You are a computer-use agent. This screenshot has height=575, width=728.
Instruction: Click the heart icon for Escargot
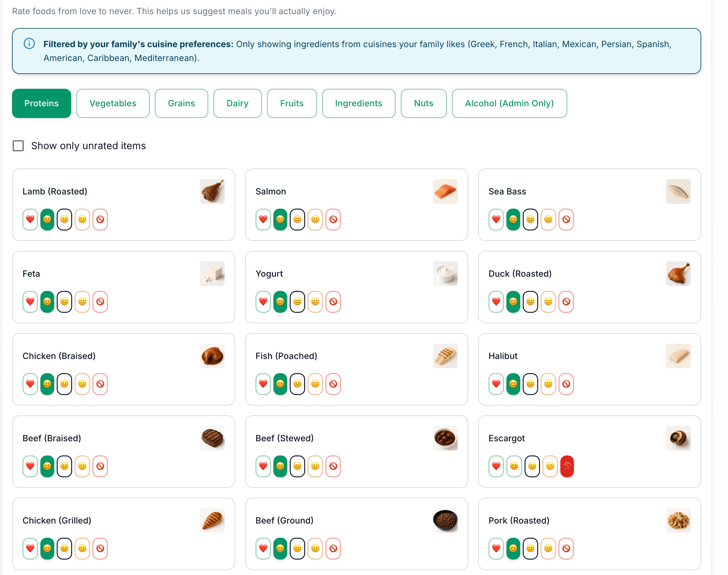[496, 466]
